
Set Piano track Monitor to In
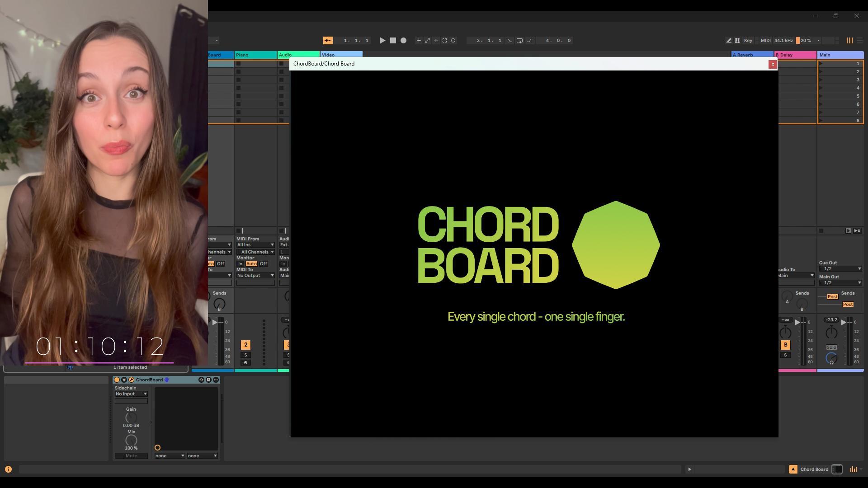tap(240, 264)
